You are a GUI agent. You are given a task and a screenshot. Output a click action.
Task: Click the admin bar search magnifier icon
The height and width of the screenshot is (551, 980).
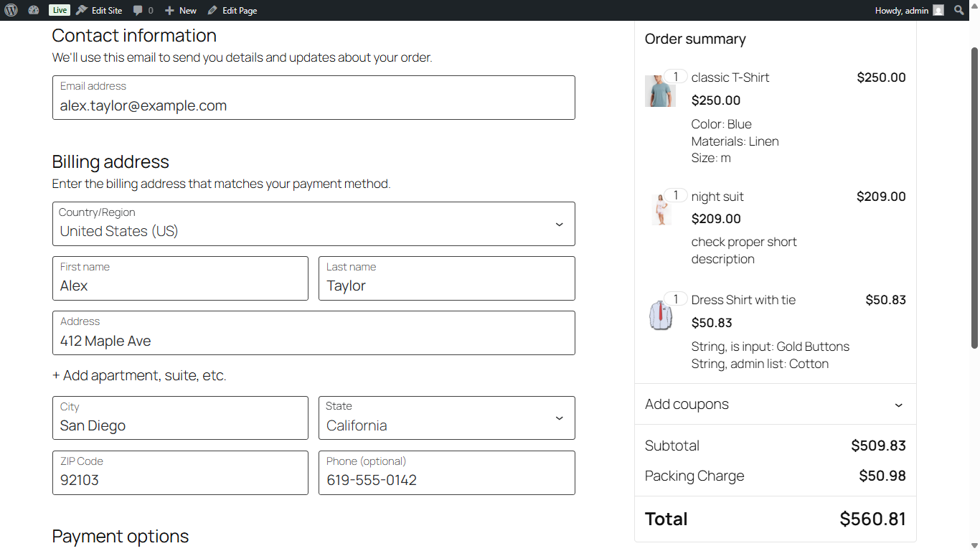959,10
